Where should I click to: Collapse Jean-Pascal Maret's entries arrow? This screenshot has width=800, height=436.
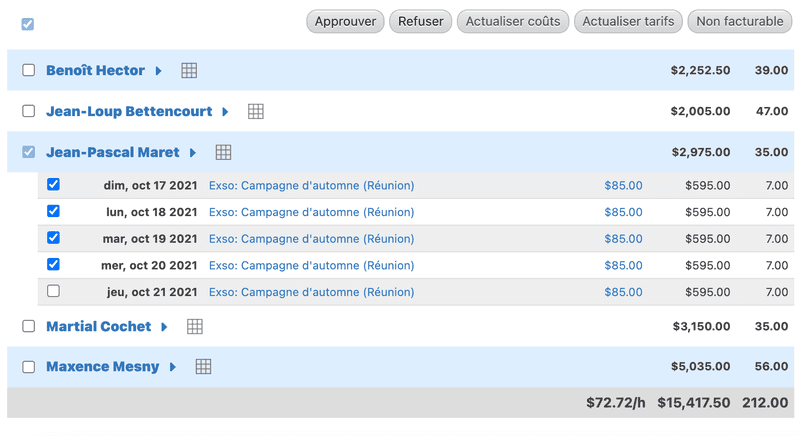click(x=193, y=153)
